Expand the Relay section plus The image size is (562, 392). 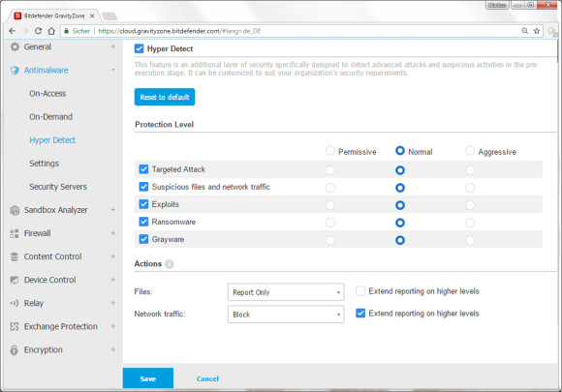(x=113, y=303)
